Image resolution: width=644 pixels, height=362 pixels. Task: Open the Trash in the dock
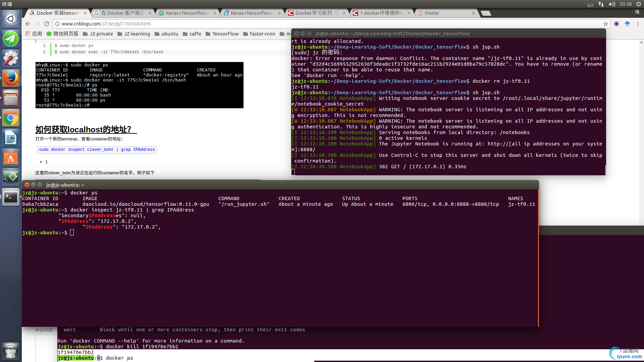pos(11,351)
